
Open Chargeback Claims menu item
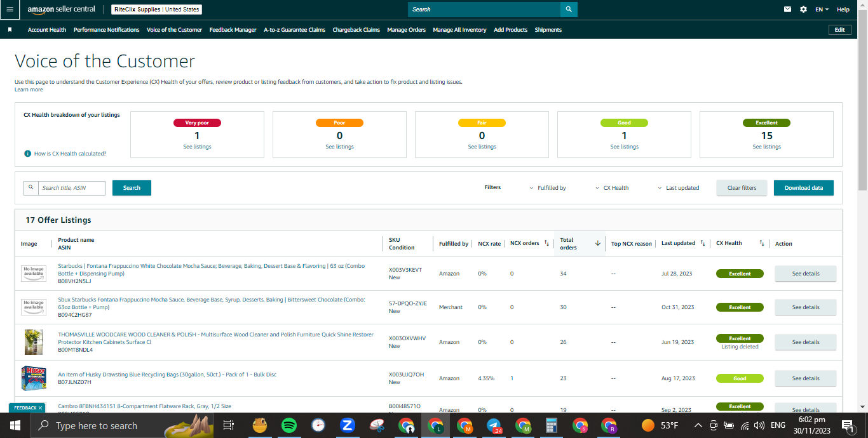pos(356,30)
